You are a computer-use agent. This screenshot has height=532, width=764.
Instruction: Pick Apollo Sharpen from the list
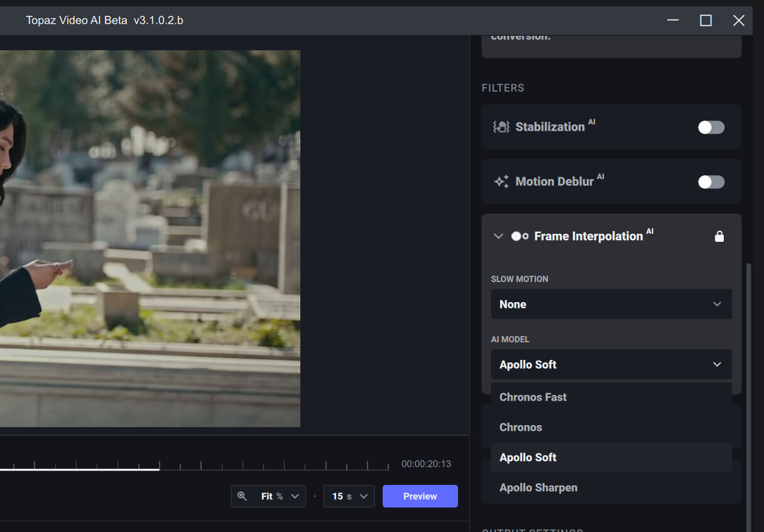[538, 487]
